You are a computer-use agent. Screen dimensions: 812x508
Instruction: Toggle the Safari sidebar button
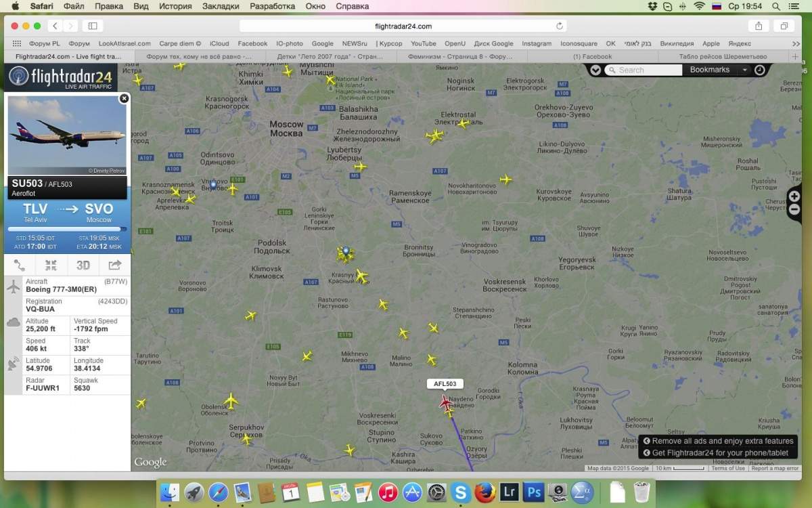(x=93, y=26)
